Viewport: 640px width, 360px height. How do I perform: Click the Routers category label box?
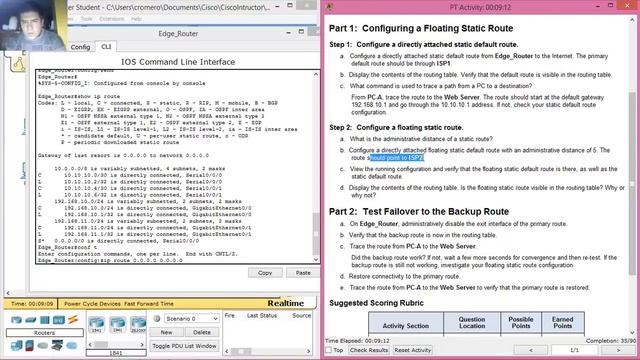(44, 333)
